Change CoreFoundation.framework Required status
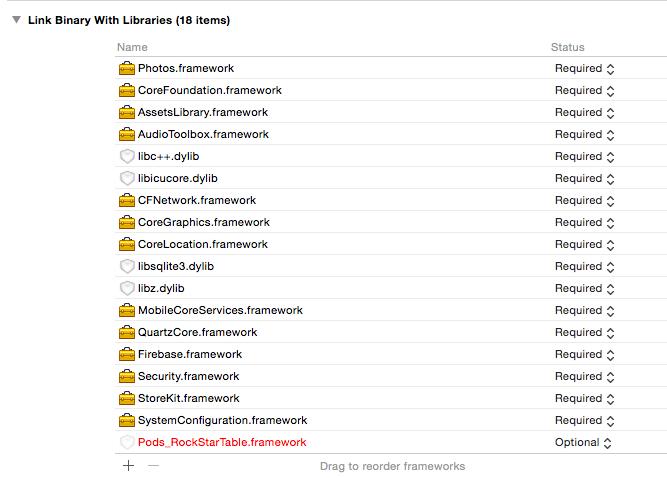667x478 pixels. point(584,91)
